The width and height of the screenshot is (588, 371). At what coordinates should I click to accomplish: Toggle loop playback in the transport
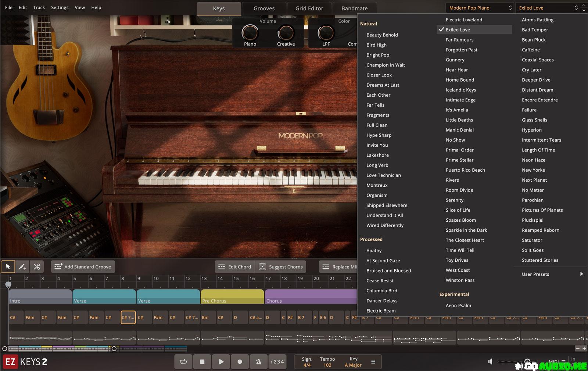[183, 362]
